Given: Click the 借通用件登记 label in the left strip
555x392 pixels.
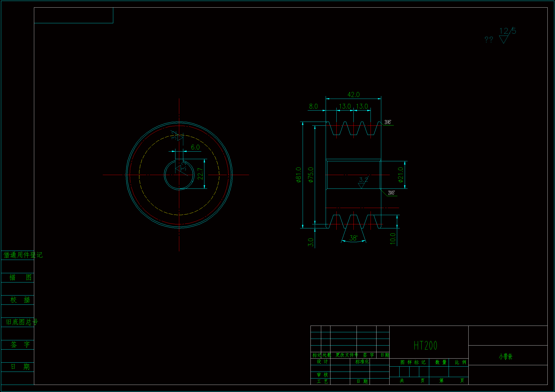Looking at the screenshot, I should click(x=23, y=255).
